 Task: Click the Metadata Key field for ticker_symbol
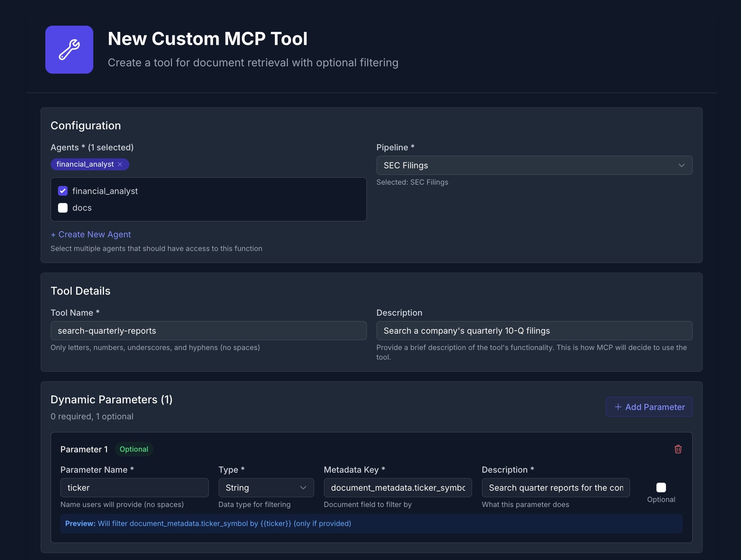[397, 488]
